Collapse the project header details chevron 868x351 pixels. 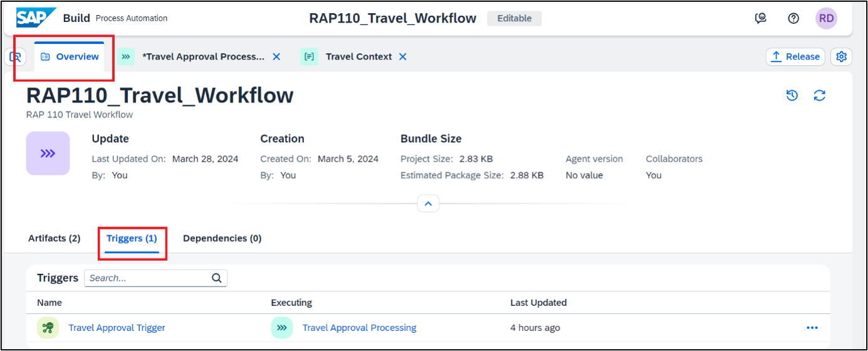point(428,204)
